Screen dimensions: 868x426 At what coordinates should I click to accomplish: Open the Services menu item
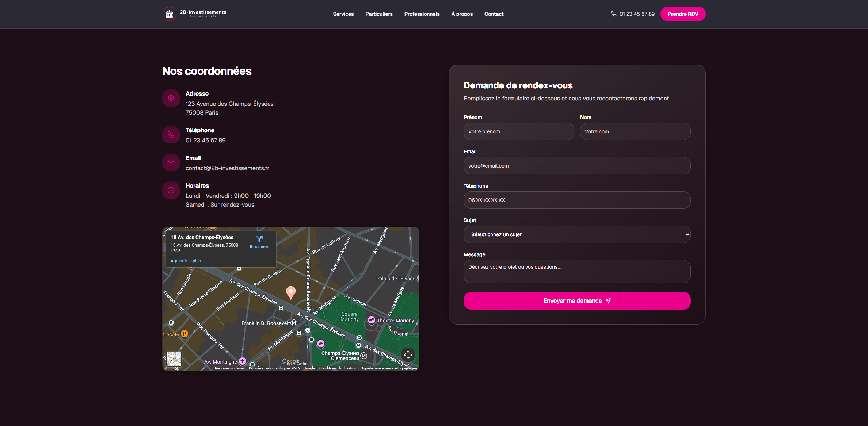pos(343,14)
